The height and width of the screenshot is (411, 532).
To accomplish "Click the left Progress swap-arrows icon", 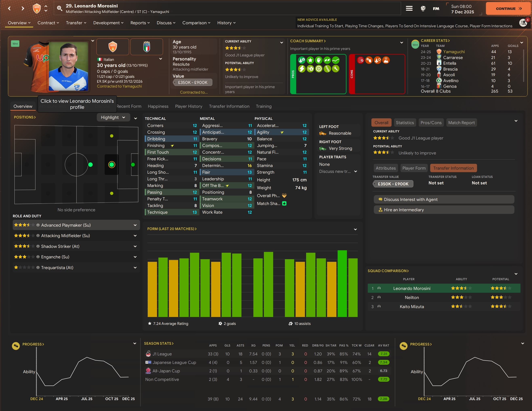I will point(16,346).
